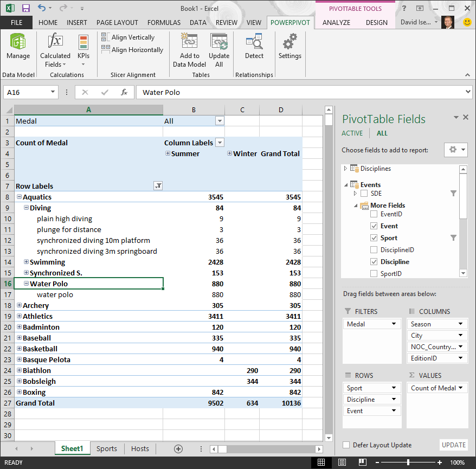The image size is (476, 469).
Task: Switch to the ALL fields view
Action: coord(382,133)
